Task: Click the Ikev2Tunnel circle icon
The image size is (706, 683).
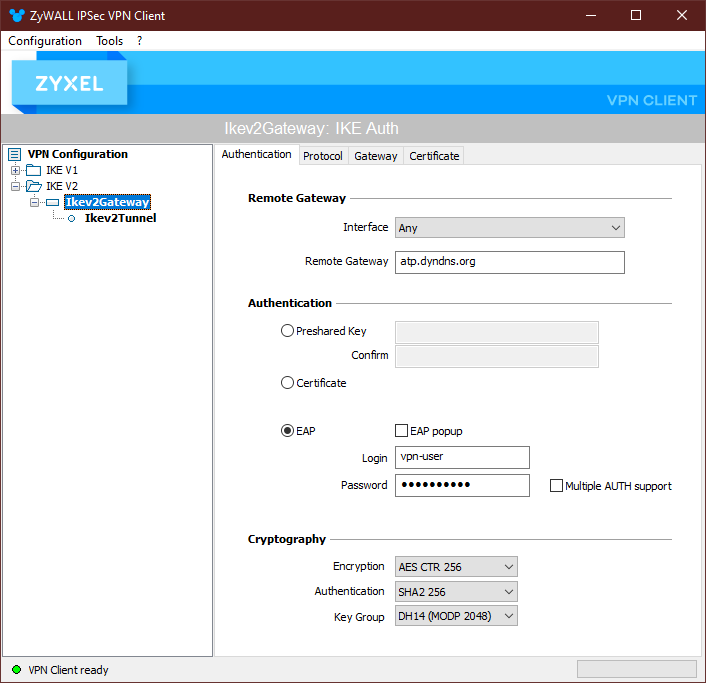Action: click(x=71, y=218)
